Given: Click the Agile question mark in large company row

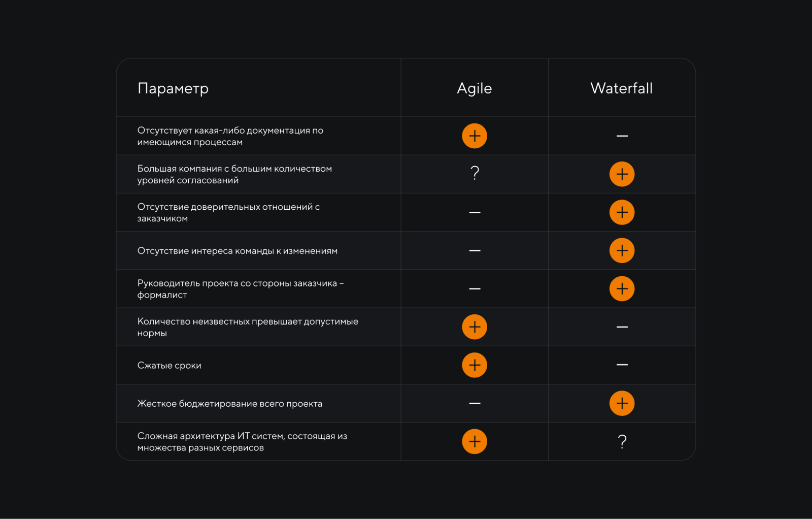Looking at the screenshot, I should (475, 173).
